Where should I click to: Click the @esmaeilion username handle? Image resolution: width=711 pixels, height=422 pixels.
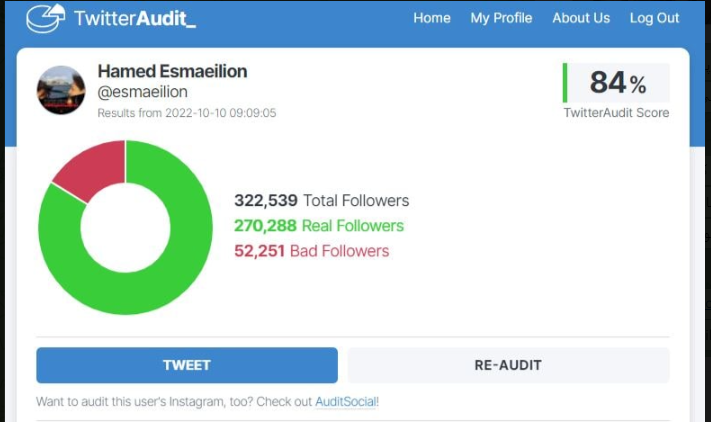pyautogui.click(x=142, y=92)
